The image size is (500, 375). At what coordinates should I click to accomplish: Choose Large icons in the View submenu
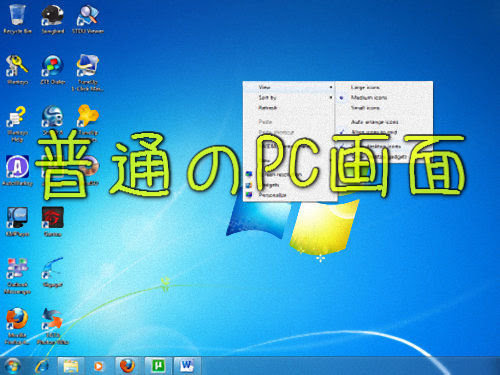(x=365, y=87)
